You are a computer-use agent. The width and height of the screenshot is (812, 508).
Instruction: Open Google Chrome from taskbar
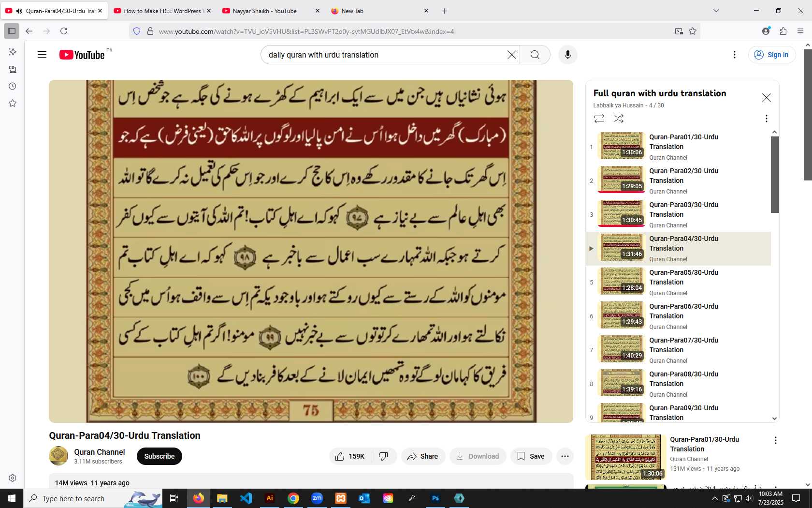click(x=293, y=498)
